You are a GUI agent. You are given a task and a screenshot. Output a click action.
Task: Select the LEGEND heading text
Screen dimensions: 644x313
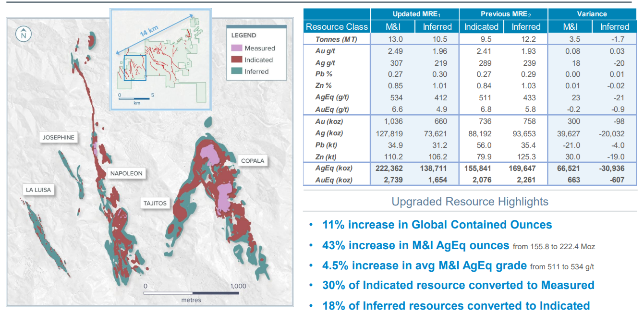coord(243,35)
